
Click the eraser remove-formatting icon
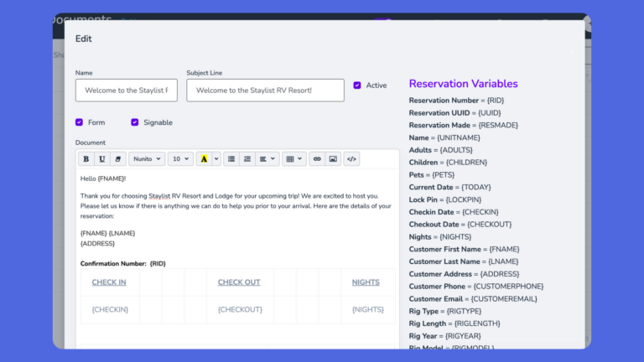pos(118,159)
